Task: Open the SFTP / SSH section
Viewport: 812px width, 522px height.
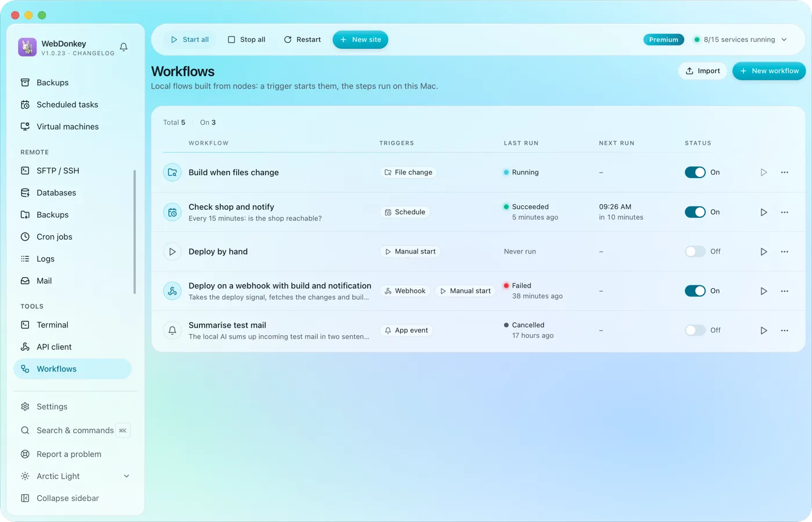Action: coord(72,171)
